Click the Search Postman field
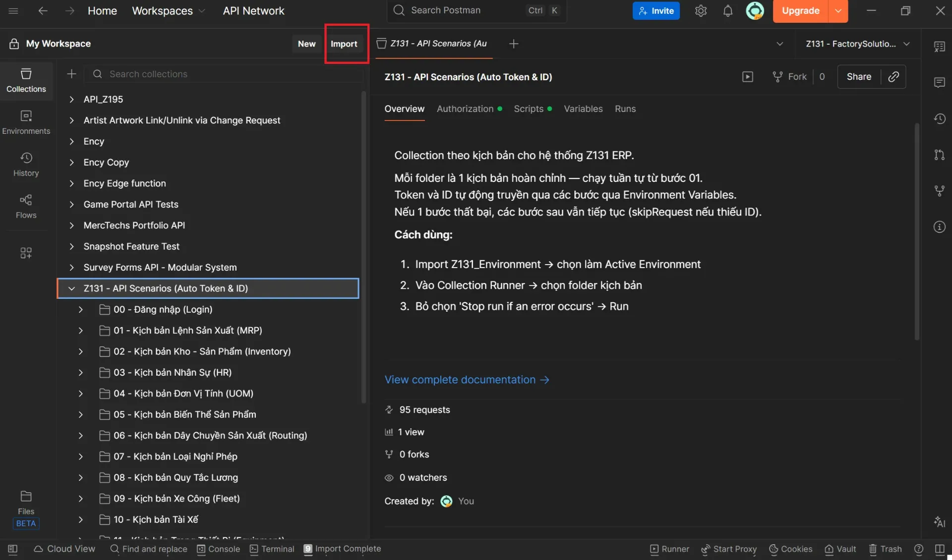Screen dimensions: 952x560 click(476, 10)
